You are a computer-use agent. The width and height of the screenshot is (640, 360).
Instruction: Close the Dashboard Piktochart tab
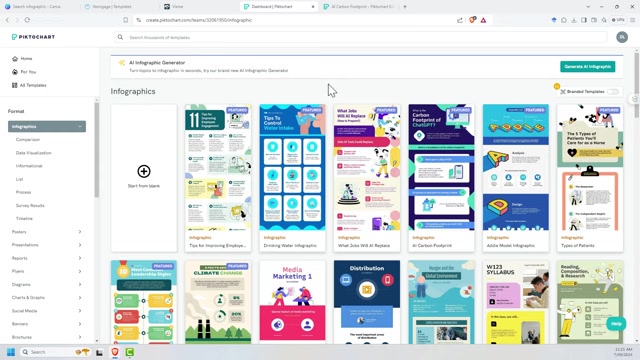tap(313, 7)
